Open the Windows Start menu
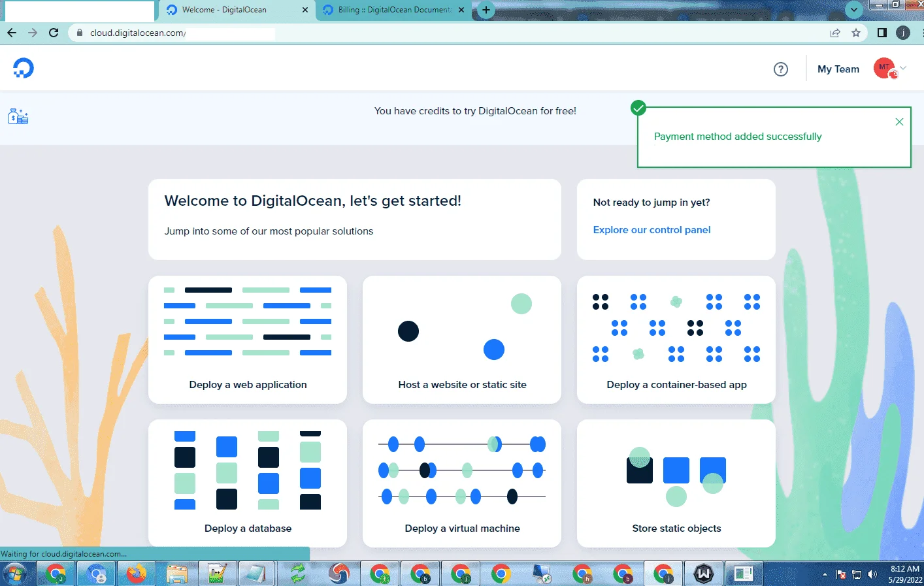924x586 pixels. coord(14,574)
